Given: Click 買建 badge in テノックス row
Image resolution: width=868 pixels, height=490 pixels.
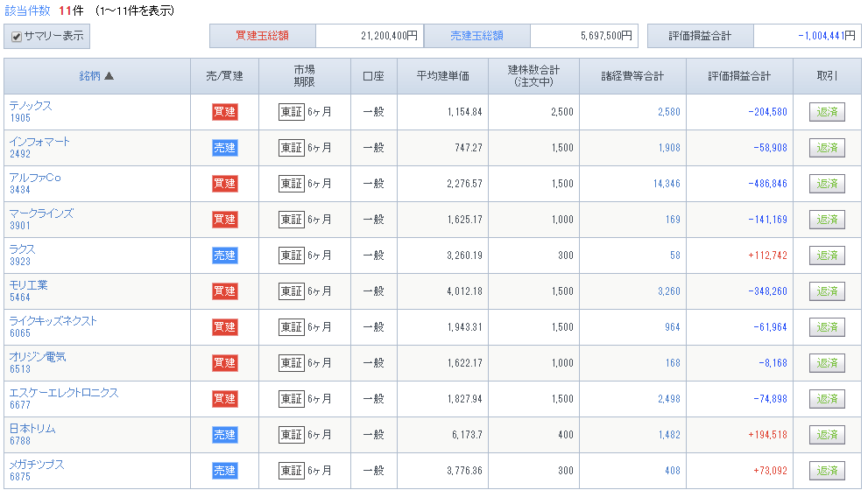Looking at the screenshot, I should [x=225, y=112].
